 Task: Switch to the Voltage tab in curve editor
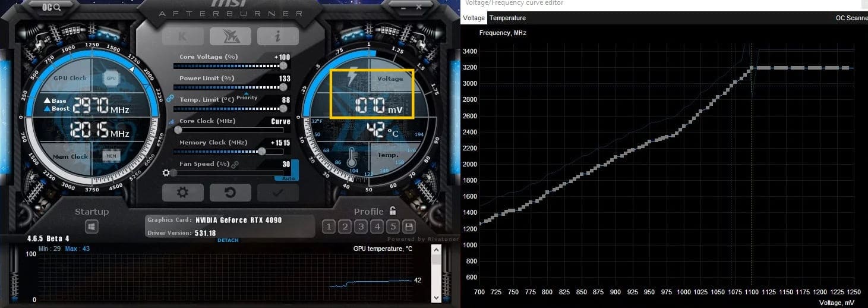474,18
